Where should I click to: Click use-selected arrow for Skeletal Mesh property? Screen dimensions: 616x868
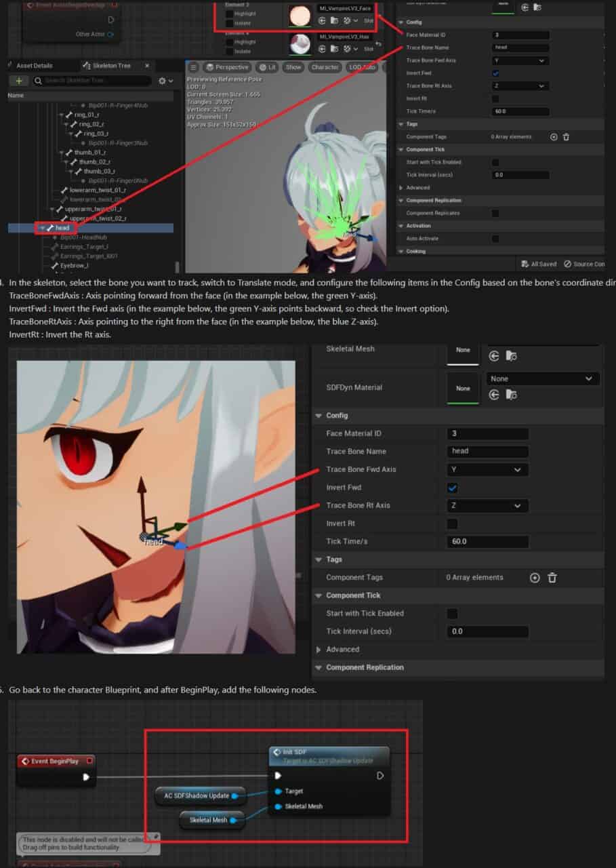495,355
